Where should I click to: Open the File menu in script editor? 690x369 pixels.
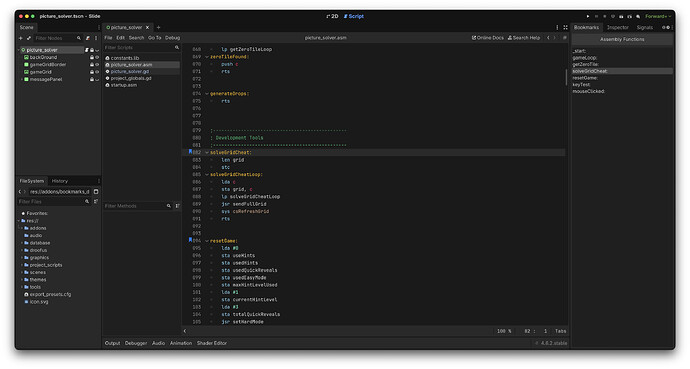pyautogui.click(x=108, y=38)
